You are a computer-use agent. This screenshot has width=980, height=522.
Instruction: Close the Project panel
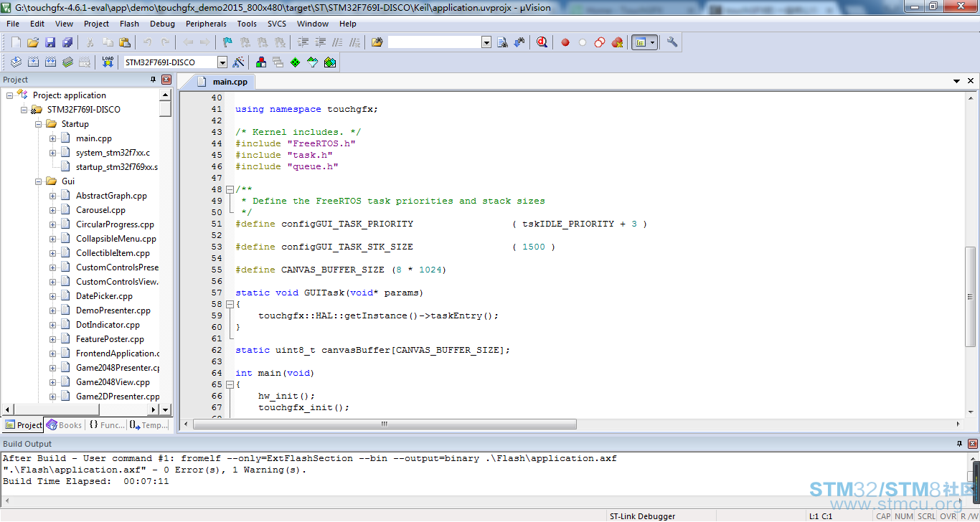tap(166, 80)
